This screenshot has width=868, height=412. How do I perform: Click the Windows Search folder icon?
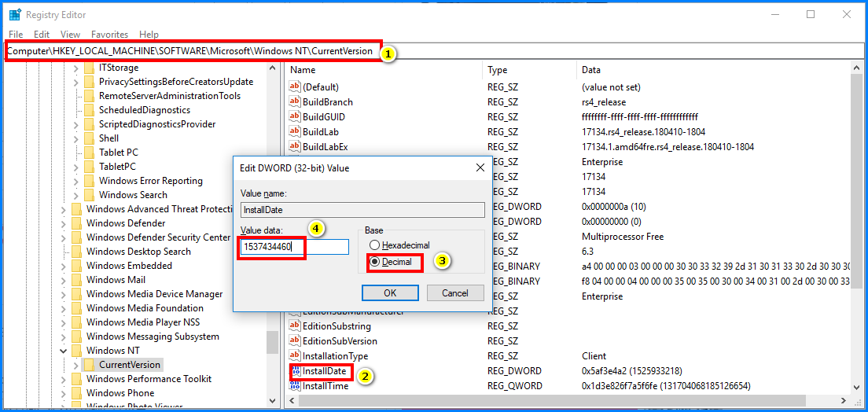point(89,195)
